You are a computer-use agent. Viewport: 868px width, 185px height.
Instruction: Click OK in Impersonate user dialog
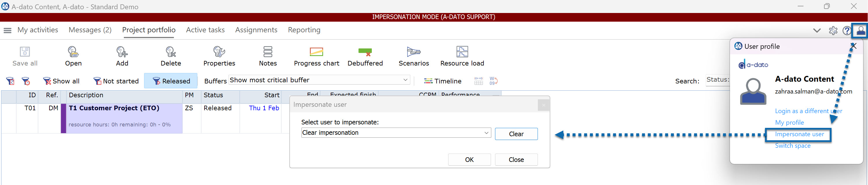pyautogui.click(x=469, y=159)
